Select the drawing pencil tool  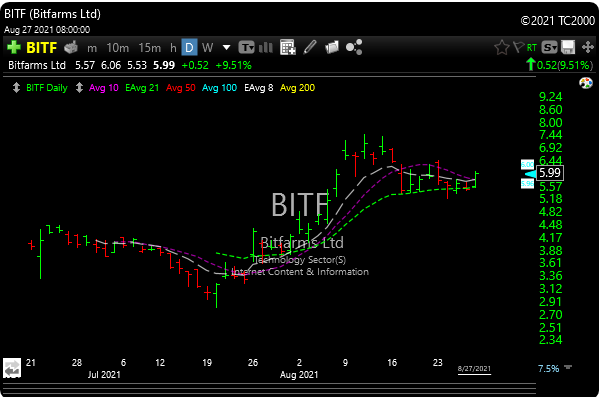(310, 47)
